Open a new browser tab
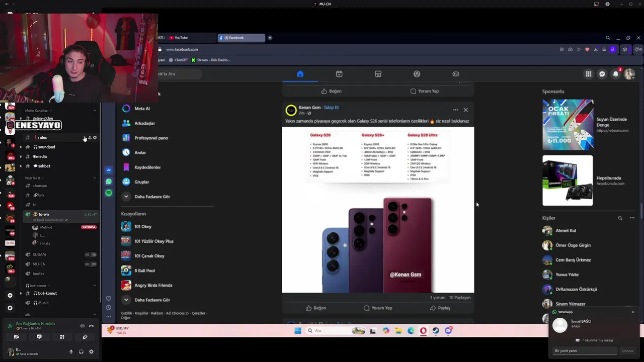 270,38
